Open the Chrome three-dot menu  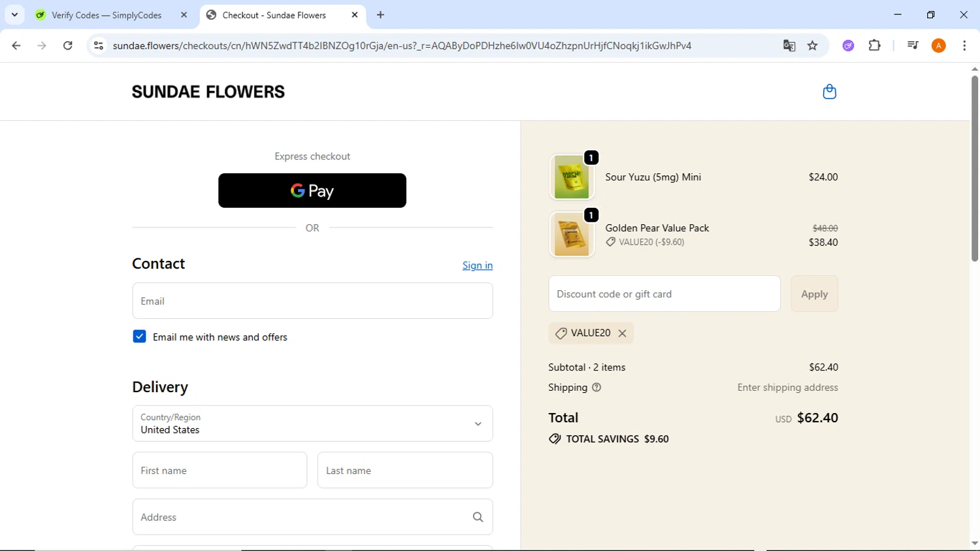964,46
